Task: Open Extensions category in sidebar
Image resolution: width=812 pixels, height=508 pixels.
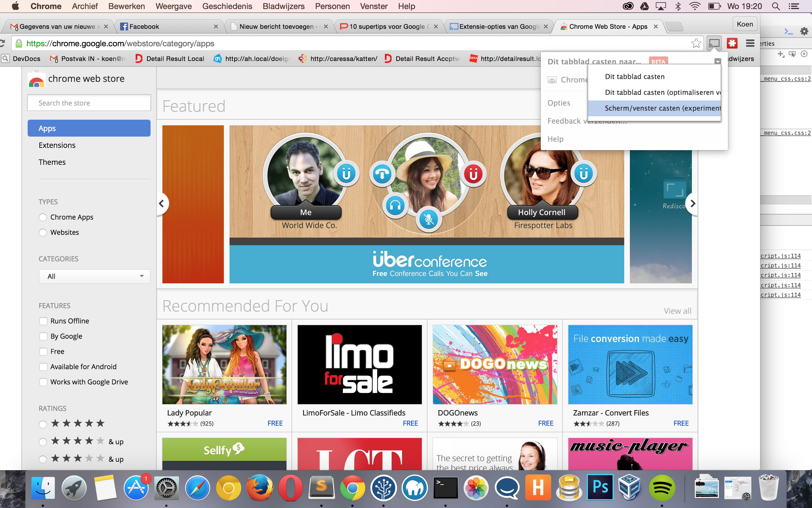Action: [57, 145]
